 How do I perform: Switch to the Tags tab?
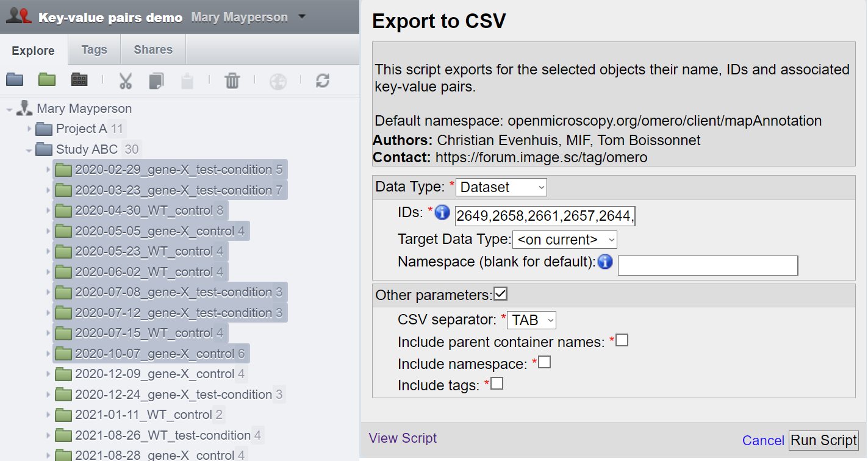(x=94, y=50)
